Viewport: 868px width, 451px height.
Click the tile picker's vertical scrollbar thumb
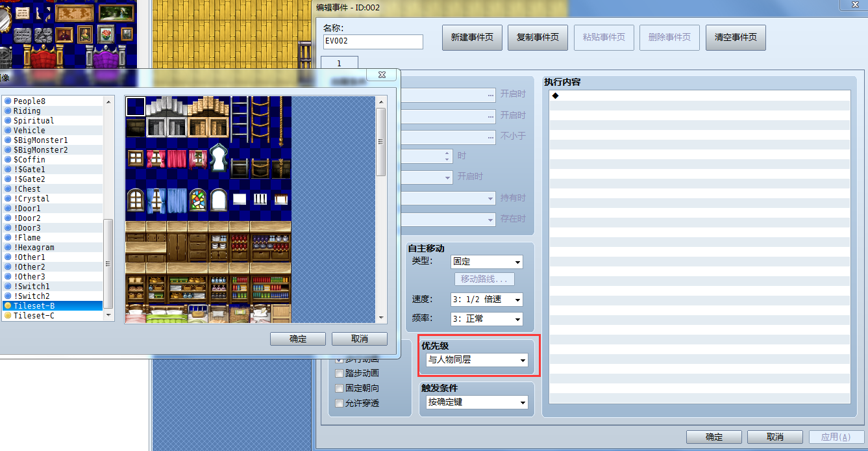(381, 142)
